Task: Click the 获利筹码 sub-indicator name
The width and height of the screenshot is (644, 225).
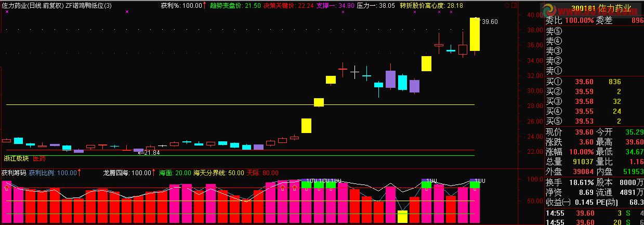Action: 13,173
